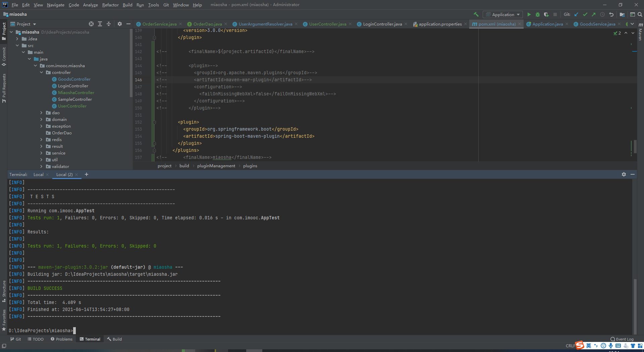Open Search Everywhere magnifier icon

pos(640,14)
